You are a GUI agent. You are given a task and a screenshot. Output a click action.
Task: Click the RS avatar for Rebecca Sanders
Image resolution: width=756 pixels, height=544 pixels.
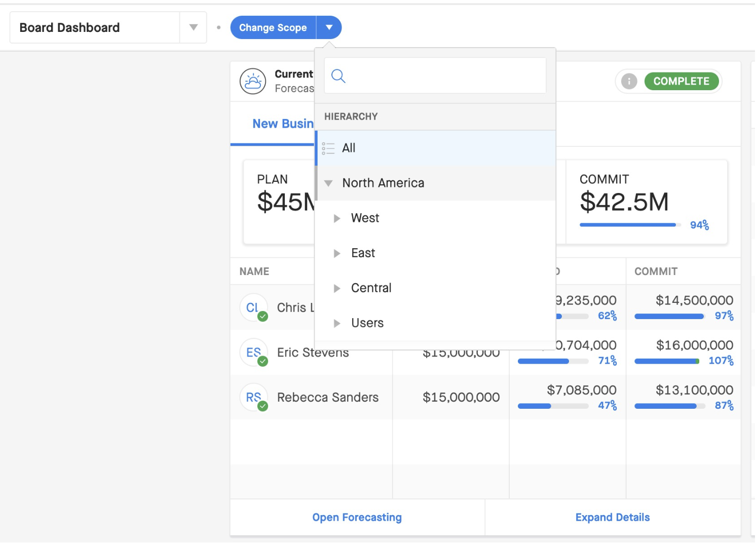pyautogui.click(x=253, y=397)
